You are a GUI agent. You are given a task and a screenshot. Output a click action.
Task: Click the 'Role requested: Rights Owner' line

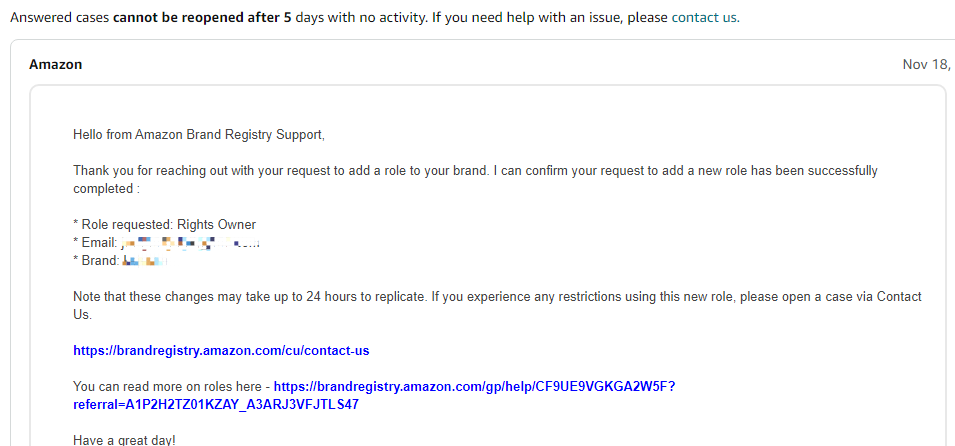(164, 225)
